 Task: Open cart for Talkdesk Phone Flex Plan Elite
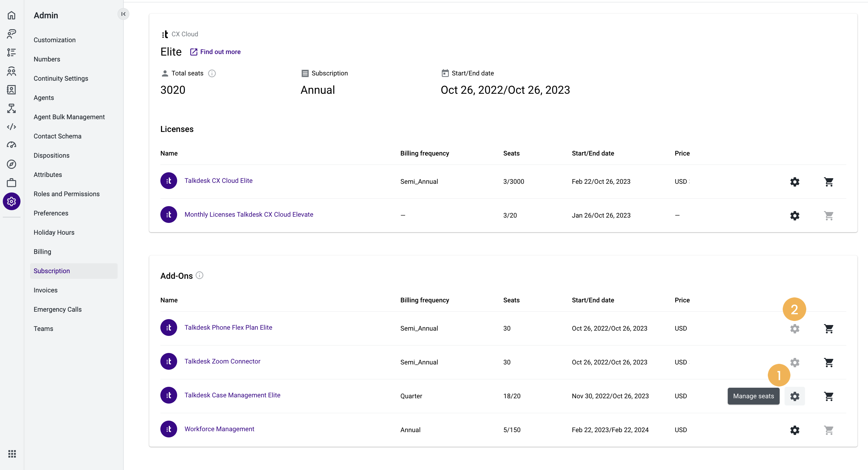click(829, 328)
